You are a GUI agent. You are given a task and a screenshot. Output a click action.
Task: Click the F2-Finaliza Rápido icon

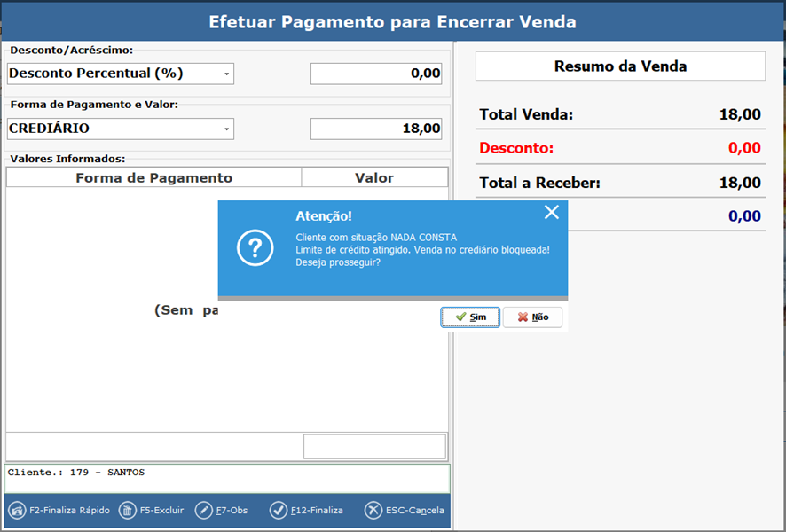click(17, 511)
